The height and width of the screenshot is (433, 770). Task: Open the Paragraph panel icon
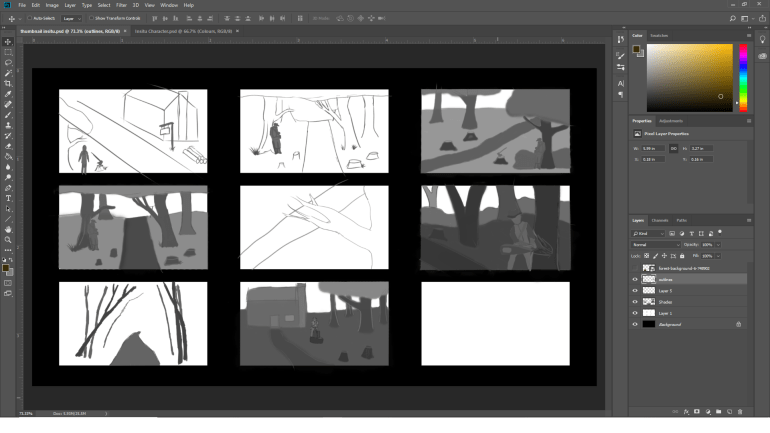[621, 94]
